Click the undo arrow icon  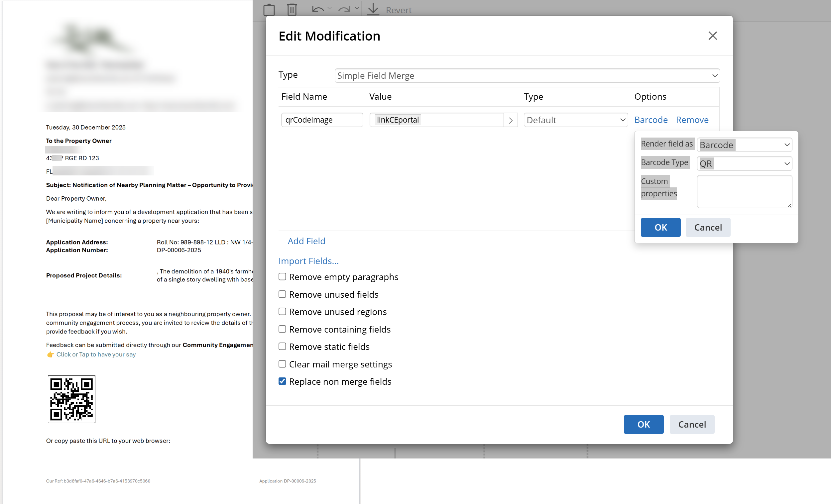(318, 9)
